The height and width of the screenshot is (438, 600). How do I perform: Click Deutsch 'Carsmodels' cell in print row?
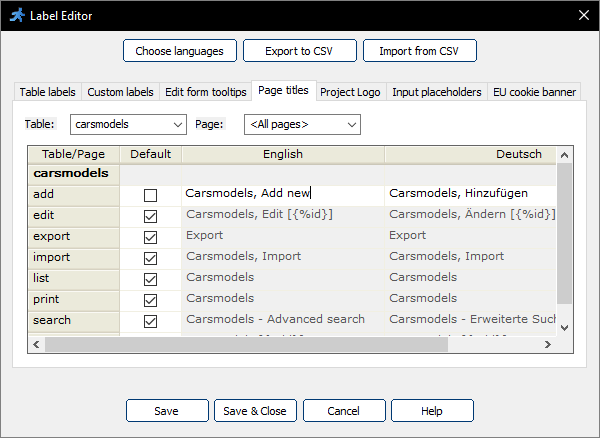point(470,301)
